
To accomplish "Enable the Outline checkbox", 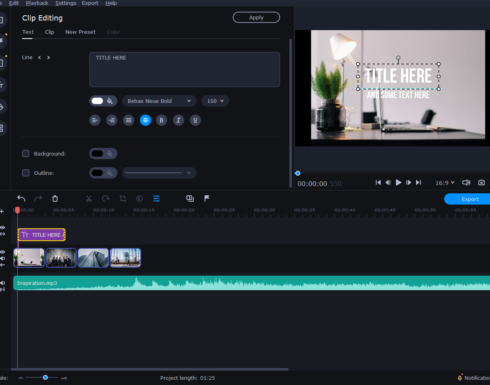I will coord(26,173).
